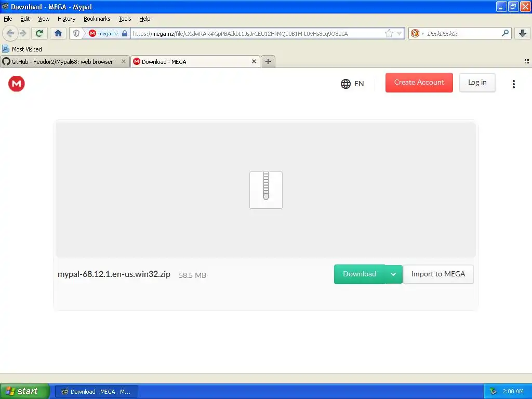The height and width of the screenshot is (399, 532).
Task: Click the search magnifier icon
Action: tap(505, 33)
